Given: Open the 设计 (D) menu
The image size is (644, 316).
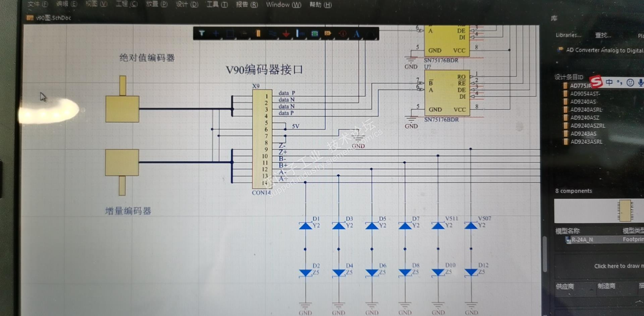Looking at the screenshot, I should 187,4.
